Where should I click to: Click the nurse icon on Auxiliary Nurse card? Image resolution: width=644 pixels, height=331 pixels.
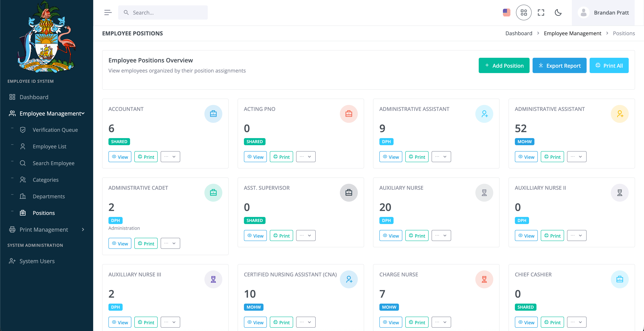click(484, 193)
